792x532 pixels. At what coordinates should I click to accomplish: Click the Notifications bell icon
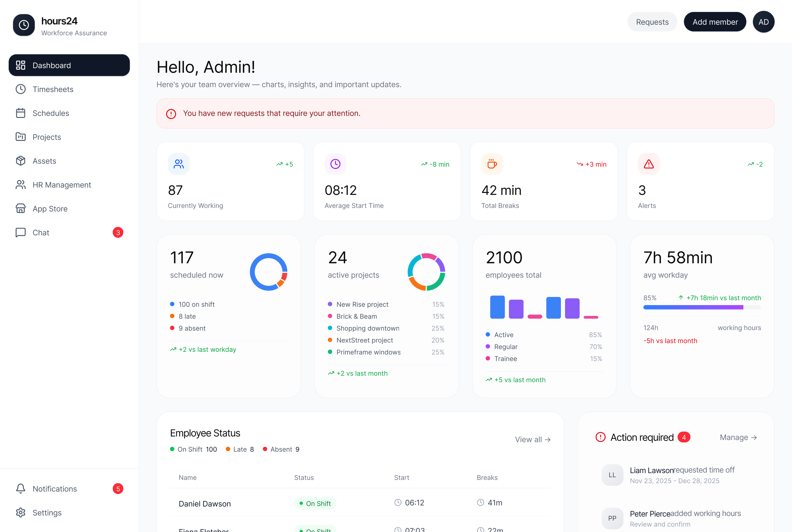point(21,489)
